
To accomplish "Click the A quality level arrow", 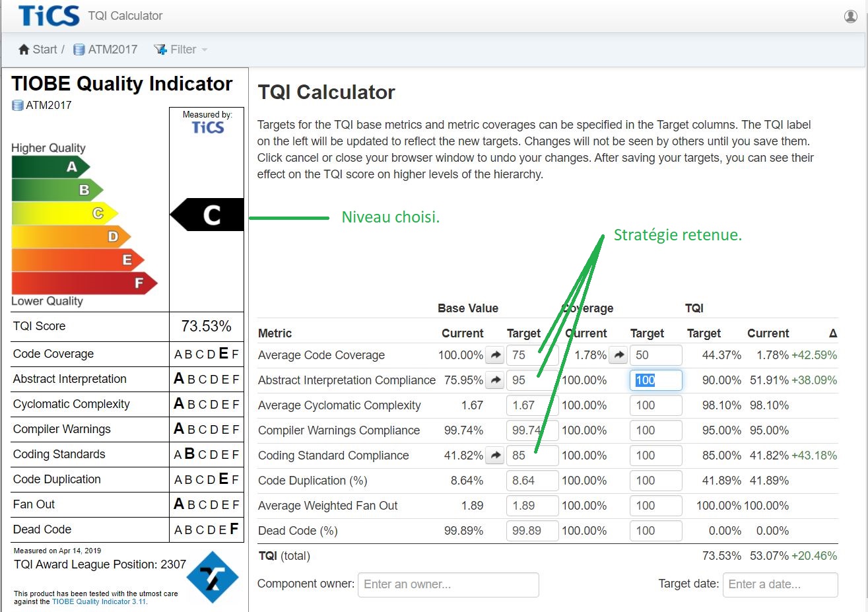I will click(51, 167).
